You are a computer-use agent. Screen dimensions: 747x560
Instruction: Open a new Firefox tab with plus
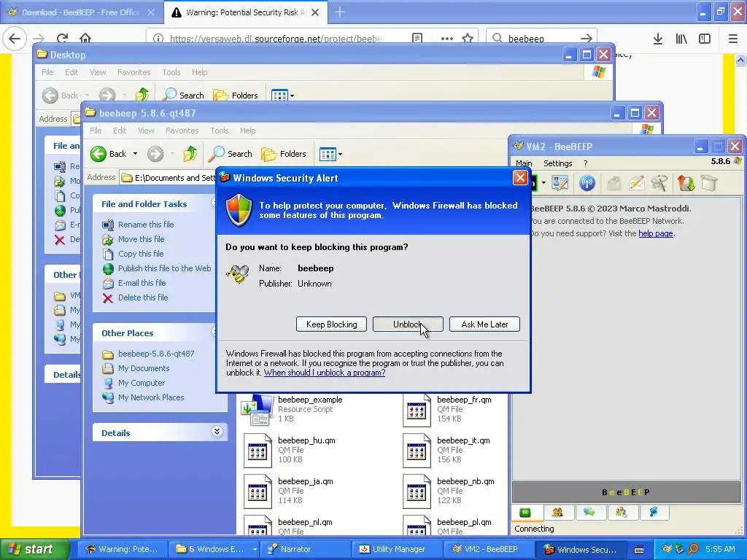point(340,12)
